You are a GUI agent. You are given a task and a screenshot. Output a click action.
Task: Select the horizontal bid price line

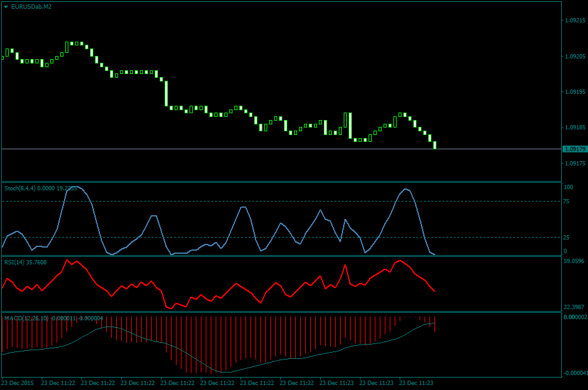(x=282, y=149)
